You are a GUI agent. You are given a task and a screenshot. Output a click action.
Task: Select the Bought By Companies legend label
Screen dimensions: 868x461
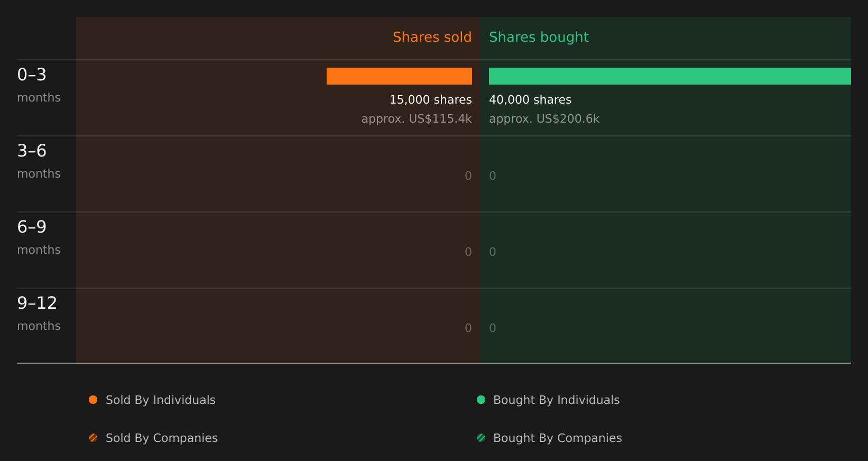point(558,438)
